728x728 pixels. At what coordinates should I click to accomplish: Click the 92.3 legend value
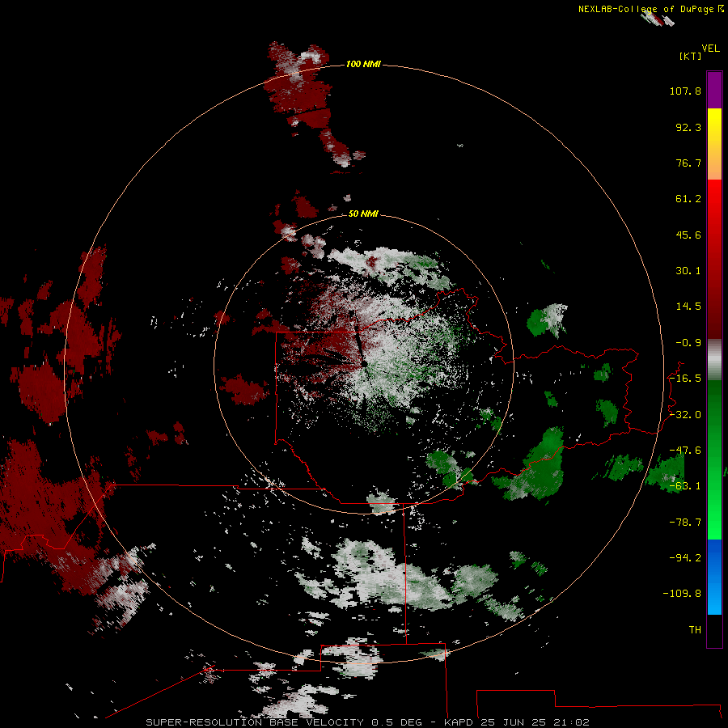[x=688, y=127]
